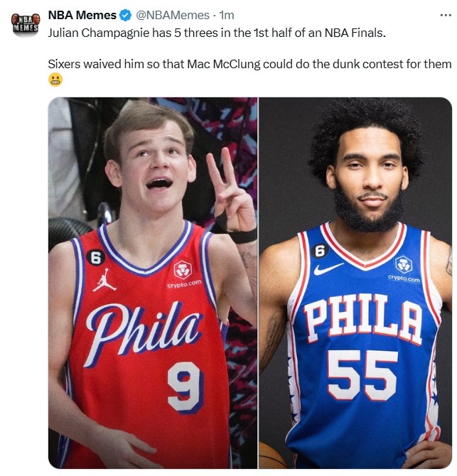Open the left photo with red Phila jersey
457x476 pixels.
pyautogui.click(x=153, y=283)
